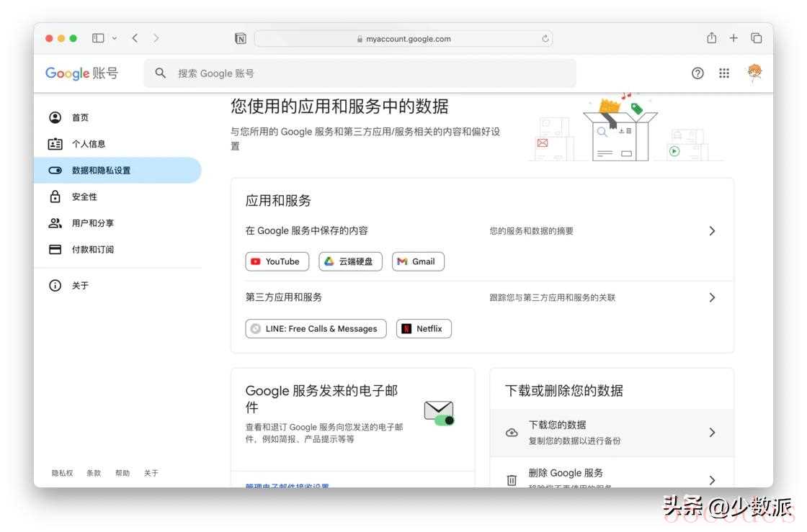Click the myaccount.google.com address bar
807x532 pixels.
pyautogui.click(x=403, y=39)
